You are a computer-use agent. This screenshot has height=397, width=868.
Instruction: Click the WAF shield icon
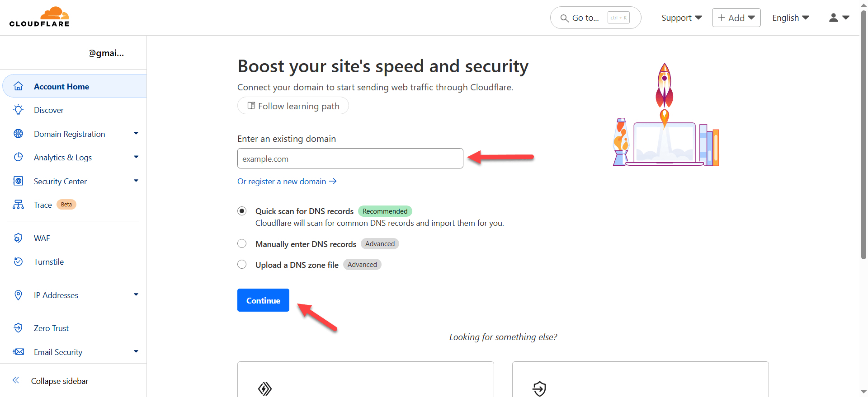coord(18,238)
